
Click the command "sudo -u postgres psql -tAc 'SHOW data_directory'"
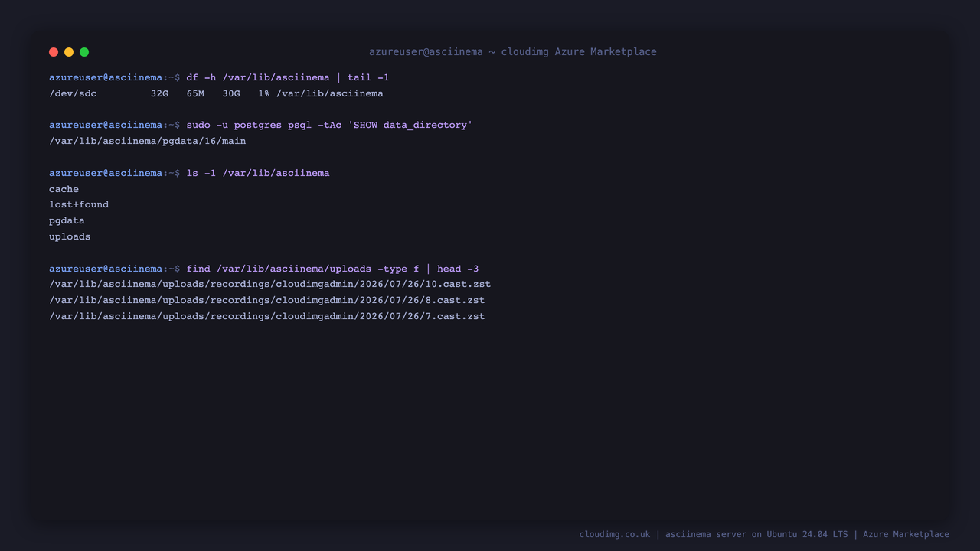tap(329, 125)
